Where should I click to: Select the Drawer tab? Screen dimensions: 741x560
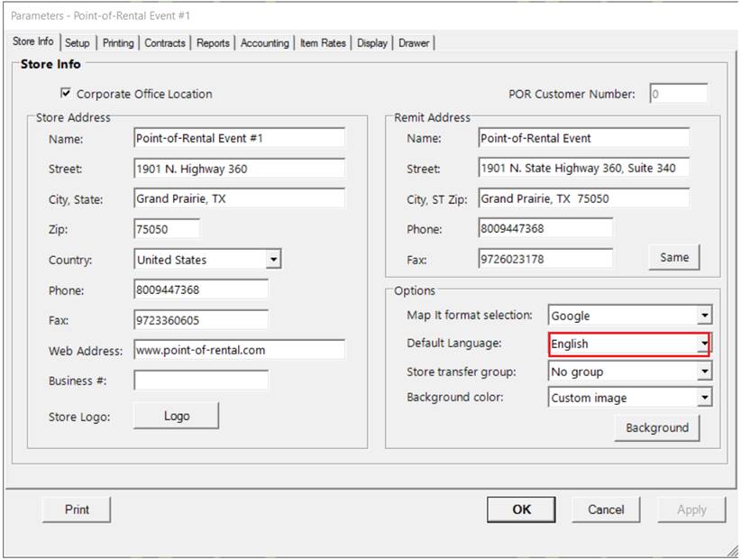pyautogui.click(x=414, y=43)
